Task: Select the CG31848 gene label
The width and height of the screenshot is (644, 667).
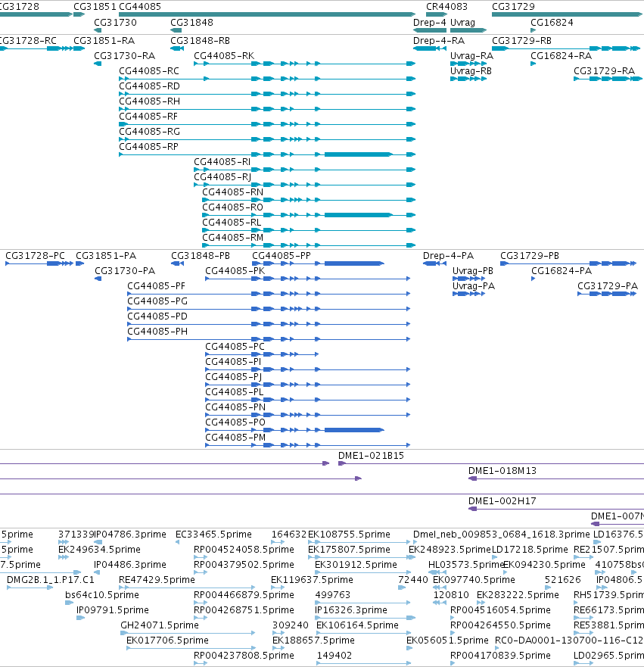Action: pyautogui.click(x=191, y=23)
